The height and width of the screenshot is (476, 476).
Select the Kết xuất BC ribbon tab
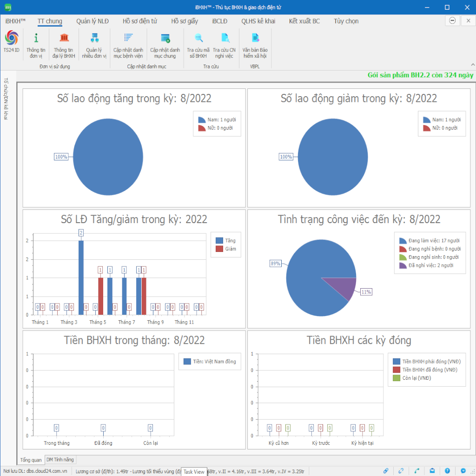tap(304, 21)
